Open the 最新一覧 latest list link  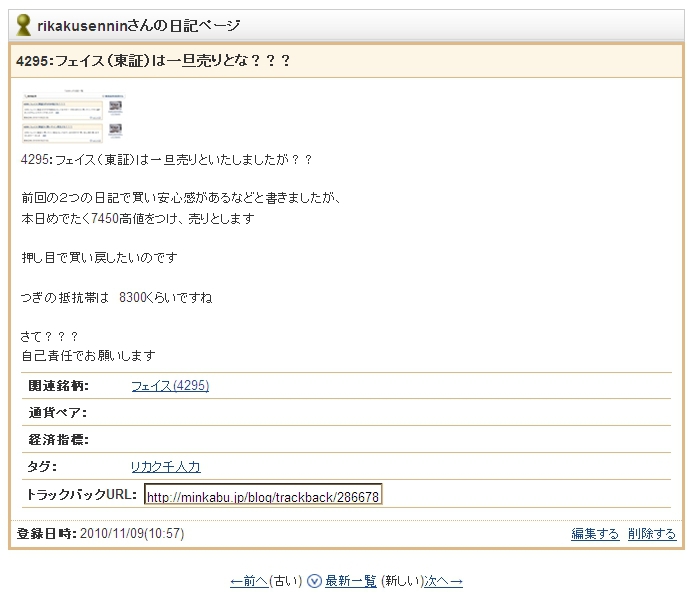click(x=350, y=581)
